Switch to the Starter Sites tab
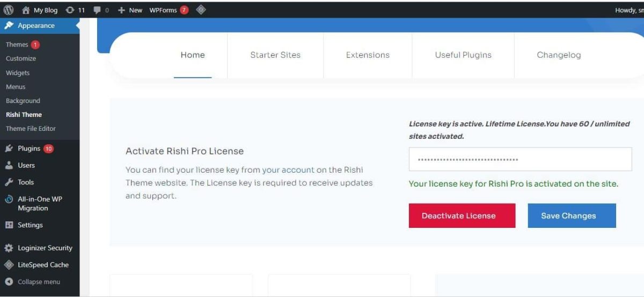The height and width of the screenshot is (297, 644). [275, 55]
